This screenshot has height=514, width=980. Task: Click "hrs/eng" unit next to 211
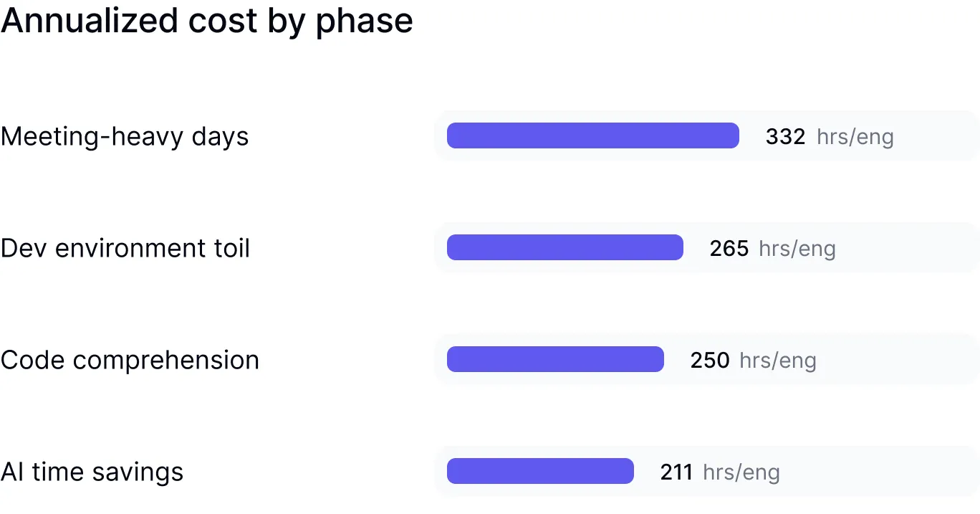(x=741, y=472)
